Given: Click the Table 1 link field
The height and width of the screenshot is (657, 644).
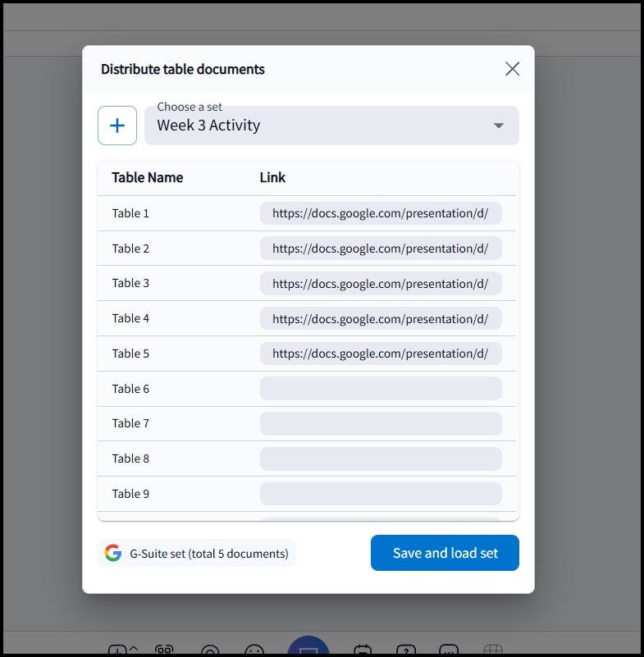Looking at the screenshot, I should (x=381, y=213).
